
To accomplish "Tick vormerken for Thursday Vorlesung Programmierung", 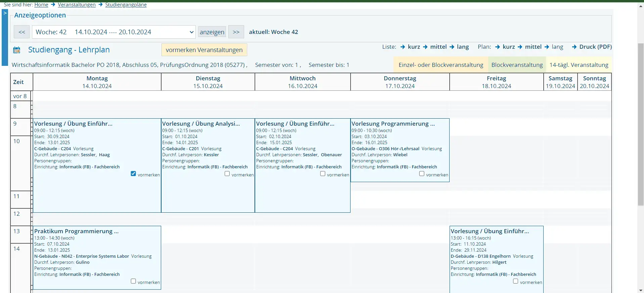I will (422, 174).
